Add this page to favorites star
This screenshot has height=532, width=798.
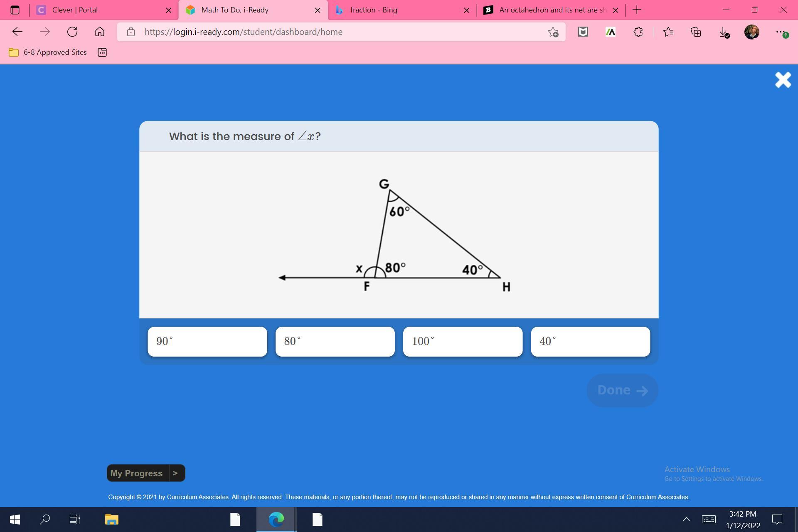pos(553,32)
